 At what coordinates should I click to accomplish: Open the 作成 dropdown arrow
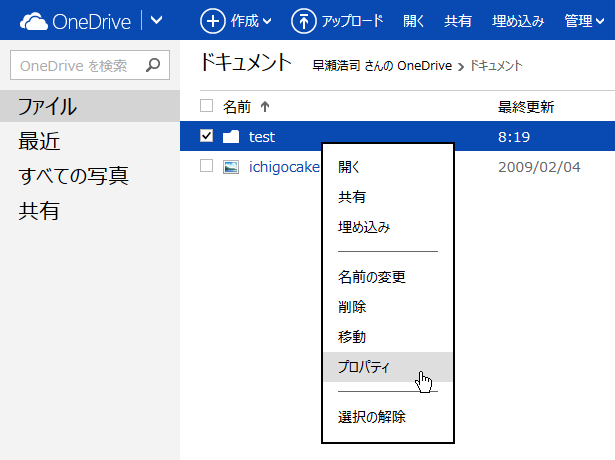point(267,21)
